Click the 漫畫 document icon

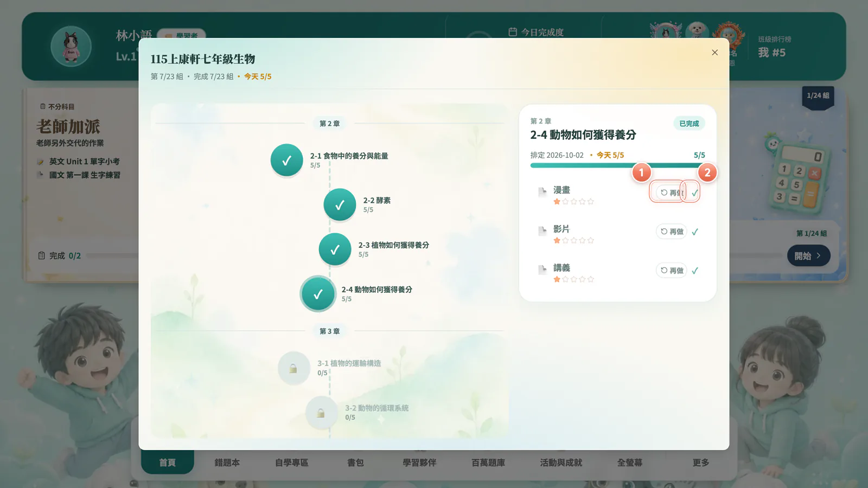tap(542, 192)
